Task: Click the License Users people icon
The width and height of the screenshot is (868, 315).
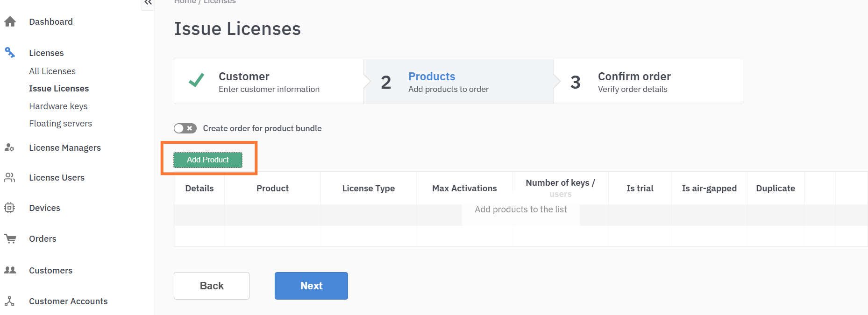Action: tap(9, 177)
